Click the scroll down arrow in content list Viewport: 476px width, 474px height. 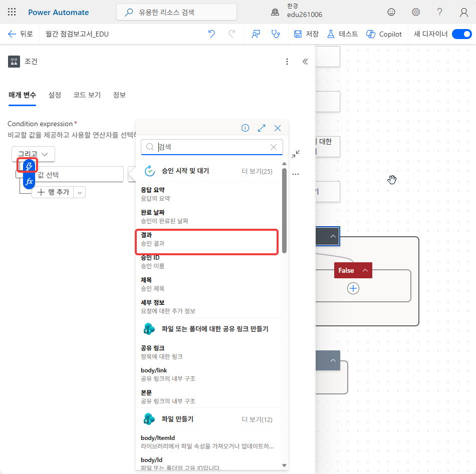pos(284,465)
